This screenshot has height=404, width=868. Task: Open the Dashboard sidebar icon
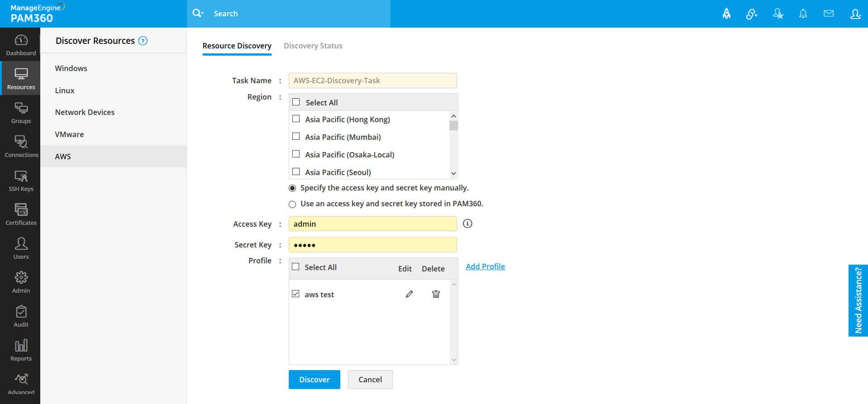[x=21, y=45]
